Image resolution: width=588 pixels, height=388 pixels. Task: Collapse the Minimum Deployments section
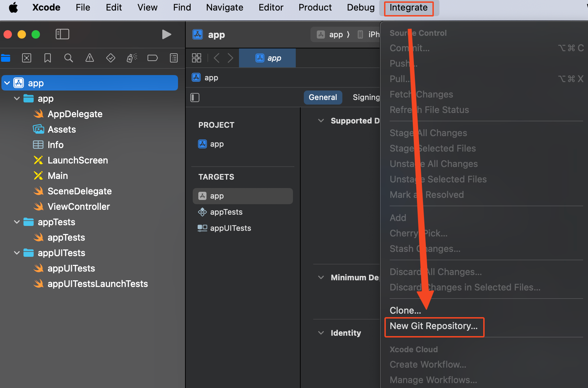point(321,277)
